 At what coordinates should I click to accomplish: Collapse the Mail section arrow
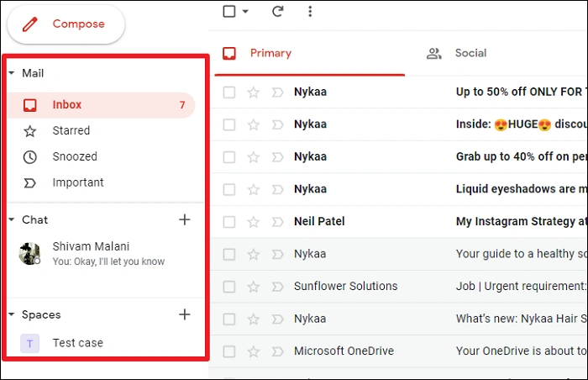[x=12, y=73]
